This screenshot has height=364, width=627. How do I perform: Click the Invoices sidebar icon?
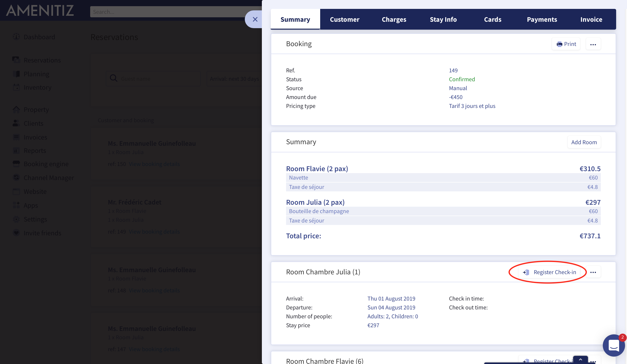[16, 137]
